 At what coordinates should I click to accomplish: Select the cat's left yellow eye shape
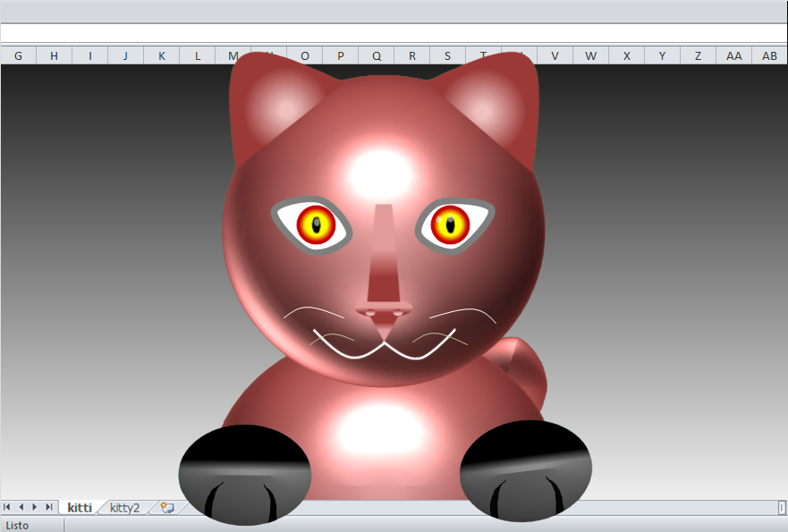pyautogui.click(x=316, y=225)
